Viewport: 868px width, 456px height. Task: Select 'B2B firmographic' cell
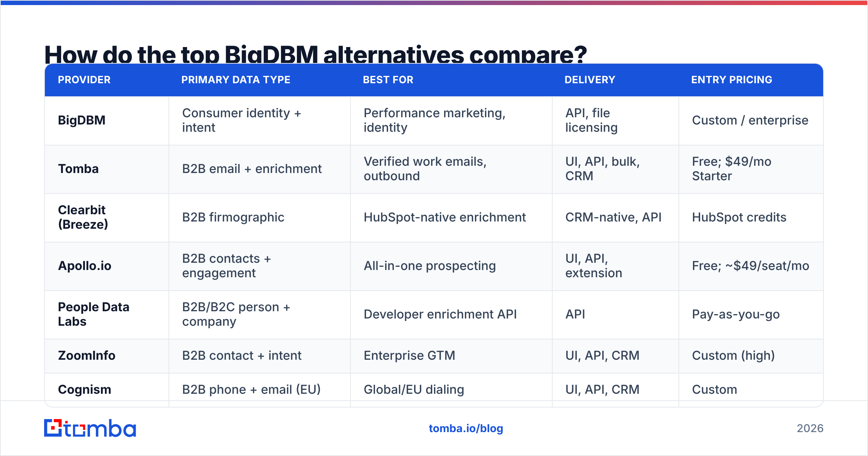pos(260,218)
